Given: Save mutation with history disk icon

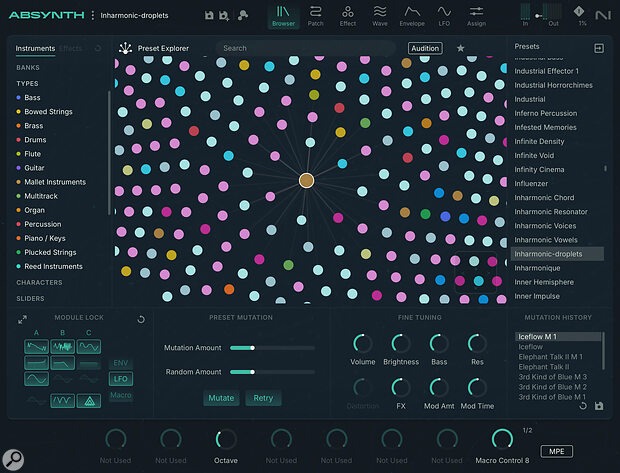Looking at the screenshot, I should click(599, 406).
